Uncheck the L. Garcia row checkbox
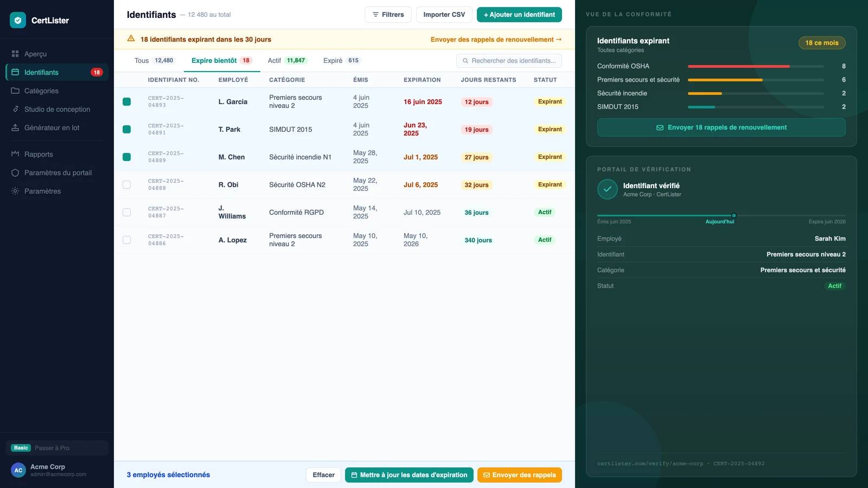The width and height of the screenshot is (868, 488). click(126, 101)
